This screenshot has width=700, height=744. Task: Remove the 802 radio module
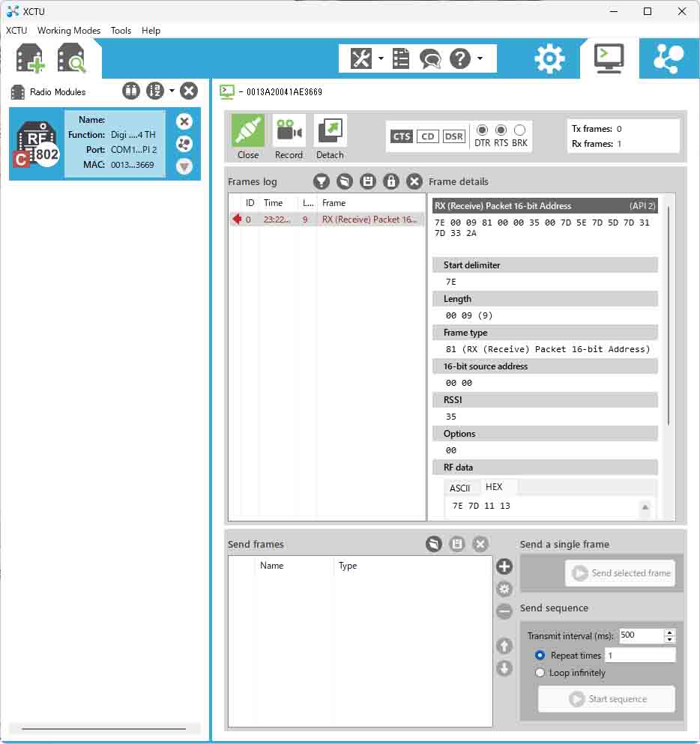pyautogui.click(x=184, y=121)
